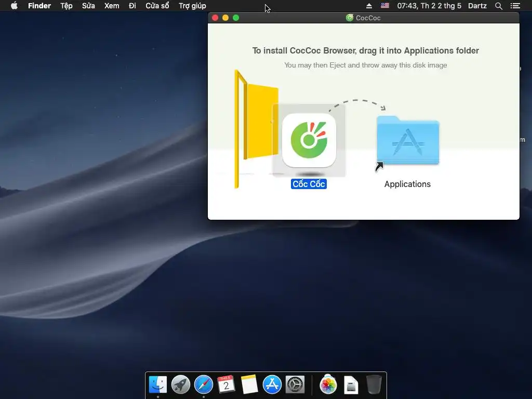Minimize the CocCoc window with yellow button
This screenshot has width=532, height=399.
point(225,18)
